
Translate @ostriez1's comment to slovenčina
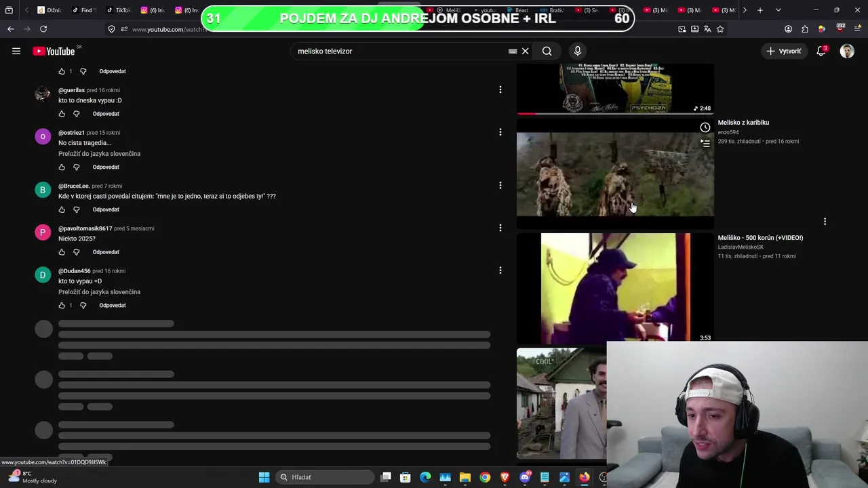pos(99,154)
